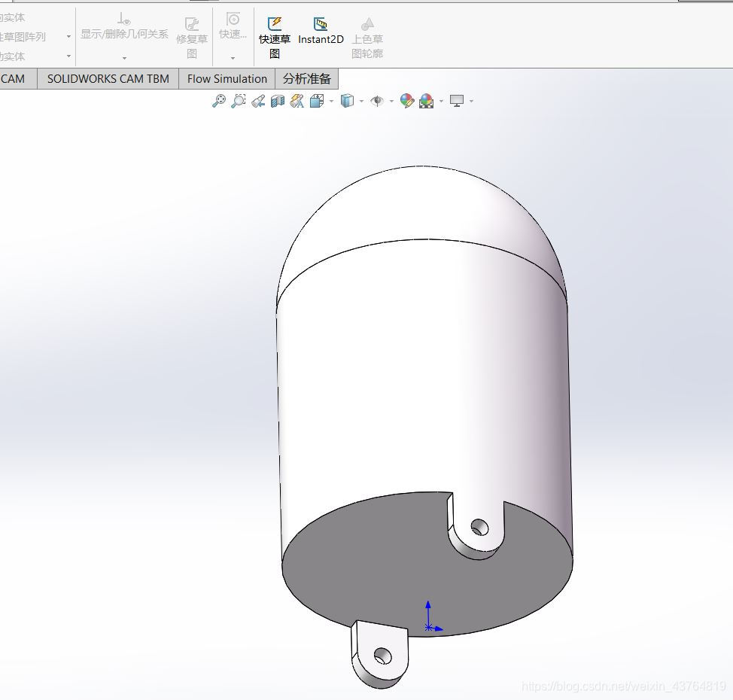Expand the View Settings dropdown arrow

[471, 102]
